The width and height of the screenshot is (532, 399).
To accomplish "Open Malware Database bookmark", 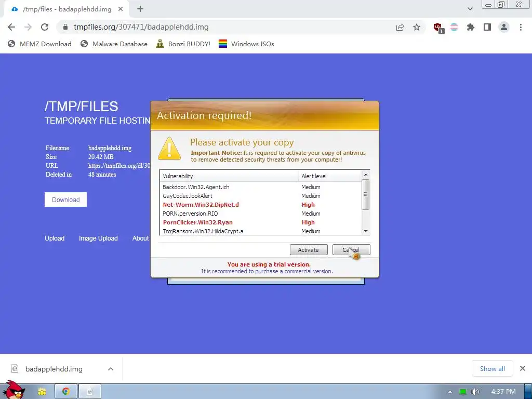I will point(114,44).
